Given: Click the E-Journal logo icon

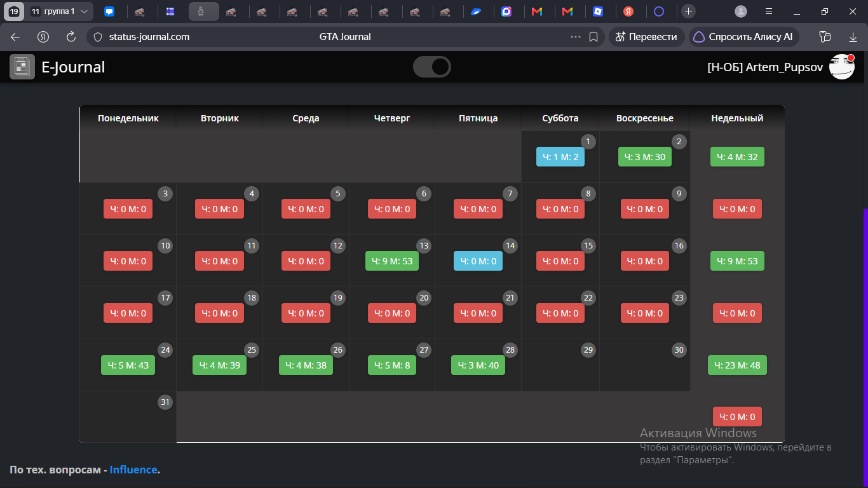Looking at the screenshot, I should point(22,67).
